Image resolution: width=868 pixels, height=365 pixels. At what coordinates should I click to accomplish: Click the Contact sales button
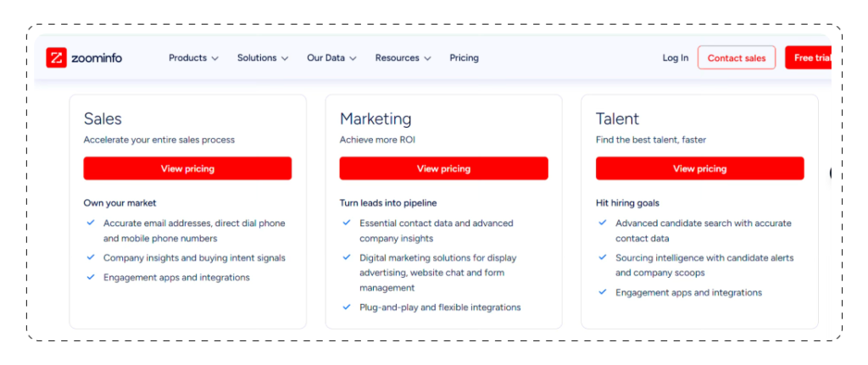[737, 58]
